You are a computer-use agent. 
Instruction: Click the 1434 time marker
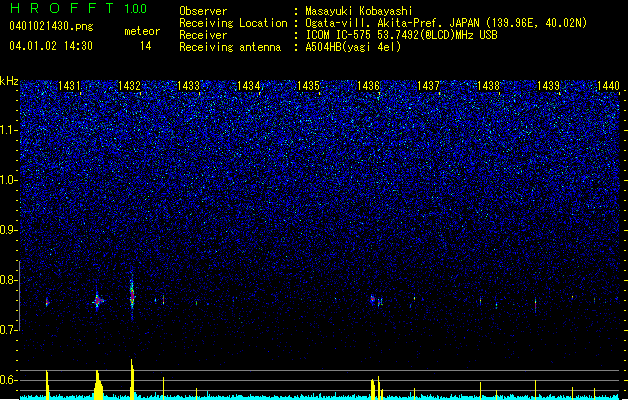[x=248, y=86]
